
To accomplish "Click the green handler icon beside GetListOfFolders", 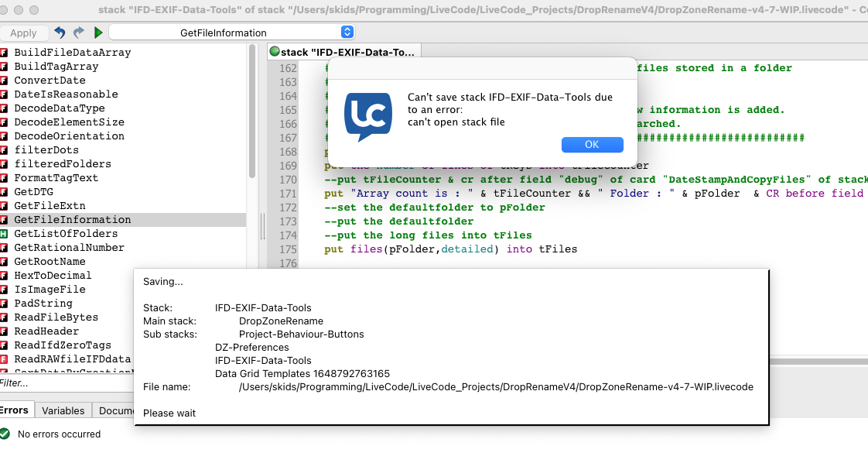I will pos(4,234).
